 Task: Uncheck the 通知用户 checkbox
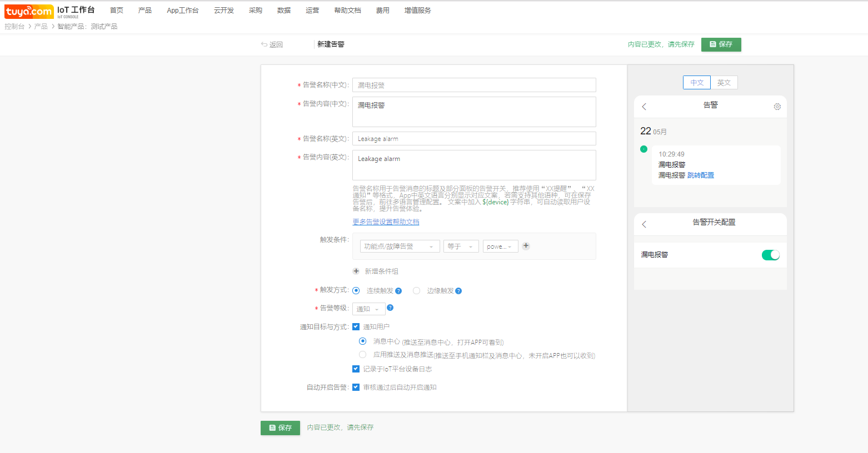point(356,326)
